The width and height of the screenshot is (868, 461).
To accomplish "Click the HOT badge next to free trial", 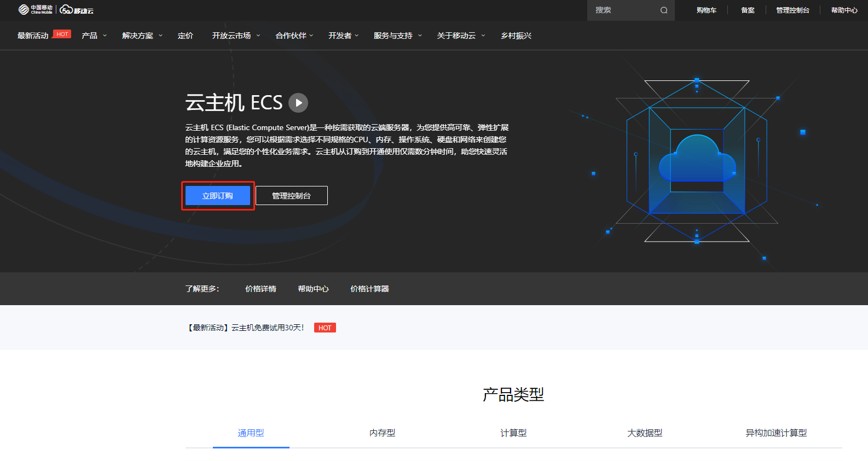I will (325, 328).
